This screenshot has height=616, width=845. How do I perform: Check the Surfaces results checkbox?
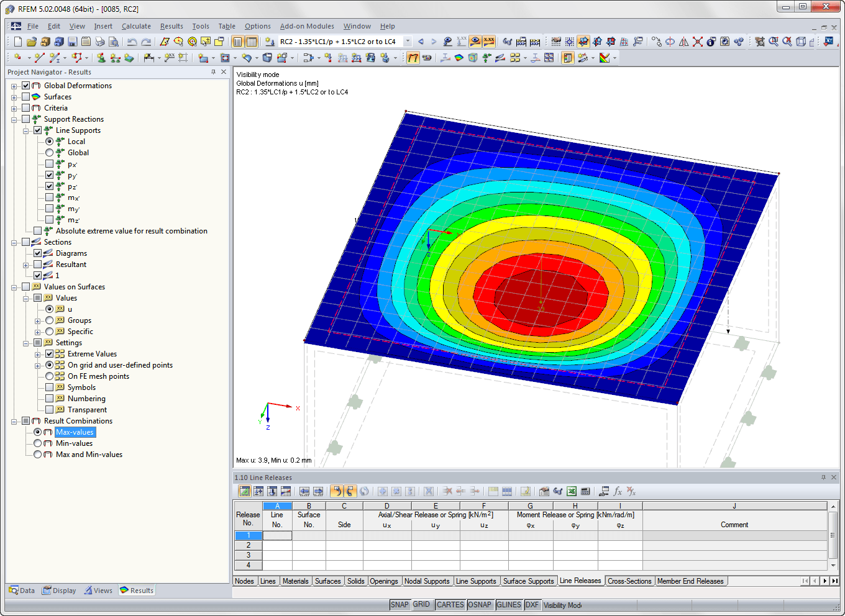pyautogui.click(x=25, y=97)
